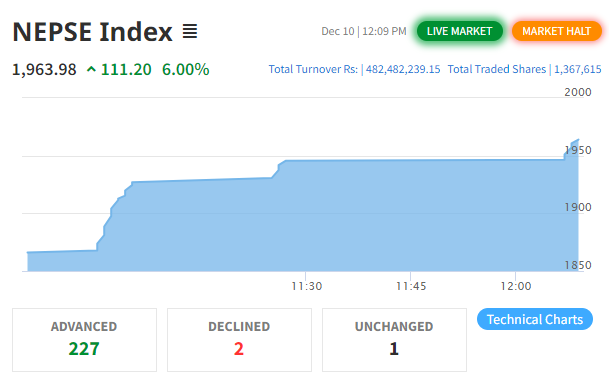Click the 6.00% percentage change
The height and width of the screenshot is (379, 609).
click(186, 70)
